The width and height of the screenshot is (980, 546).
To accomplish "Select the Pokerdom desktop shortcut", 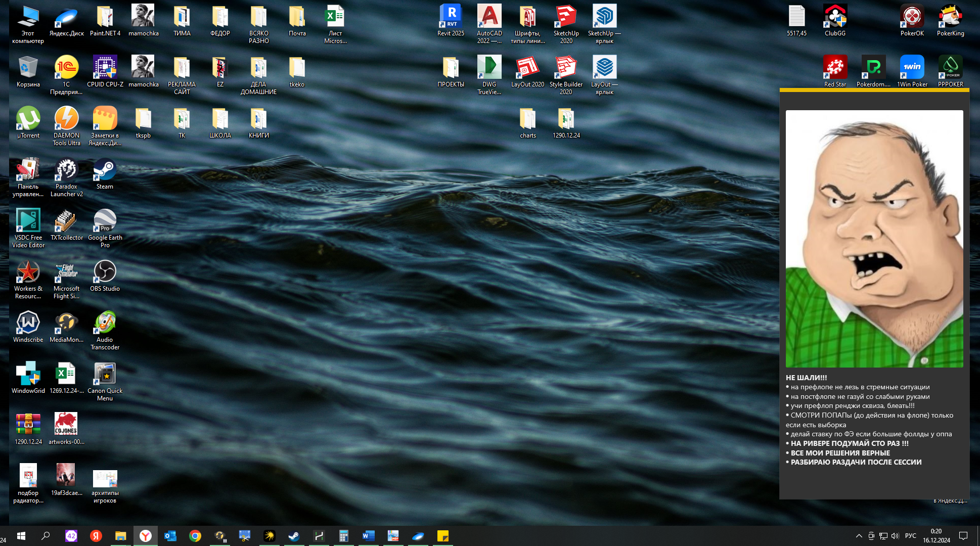I will point(873,72).
